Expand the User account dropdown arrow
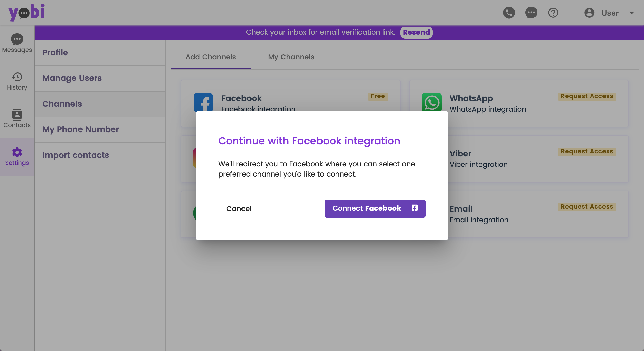This screenshot has width=644, height=351. tap(632, 13)
